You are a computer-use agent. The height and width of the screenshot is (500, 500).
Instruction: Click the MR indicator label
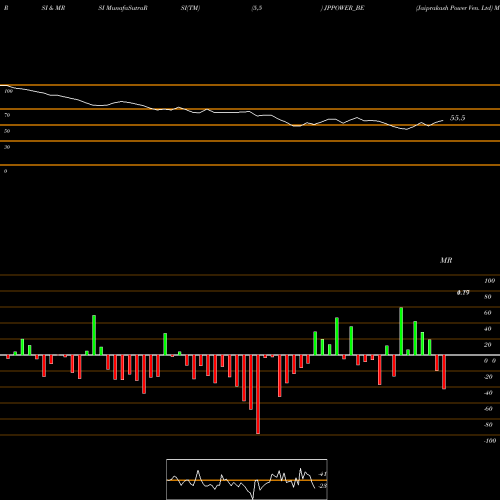click(446, 260)
